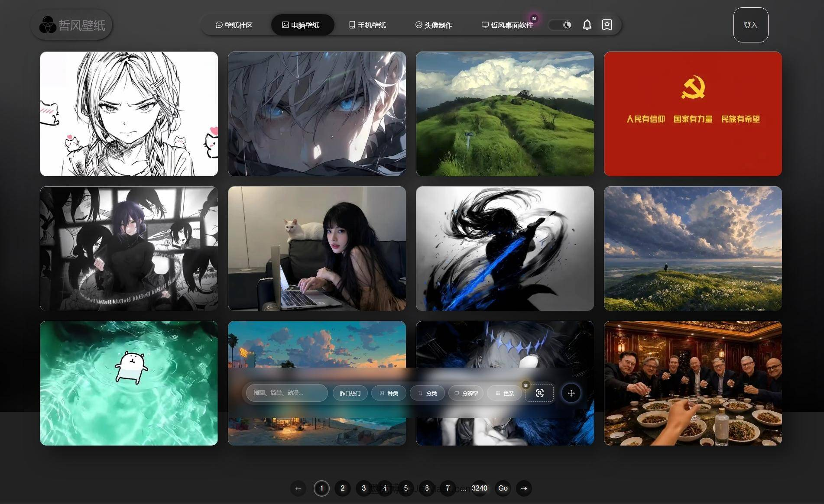Go to the next page arrow
Viewport: 824px width, 504px height.
[524, 488]
